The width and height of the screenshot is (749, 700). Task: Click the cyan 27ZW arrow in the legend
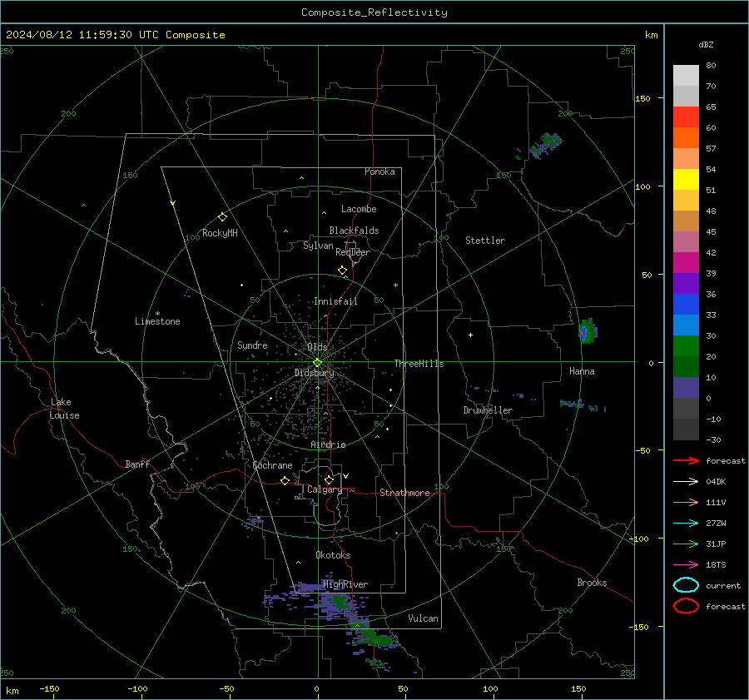pos(686,524)
